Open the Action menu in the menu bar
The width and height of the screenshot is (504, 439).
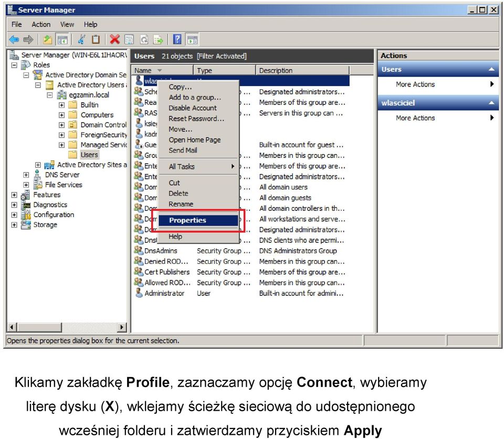click(x=41, y=25)
